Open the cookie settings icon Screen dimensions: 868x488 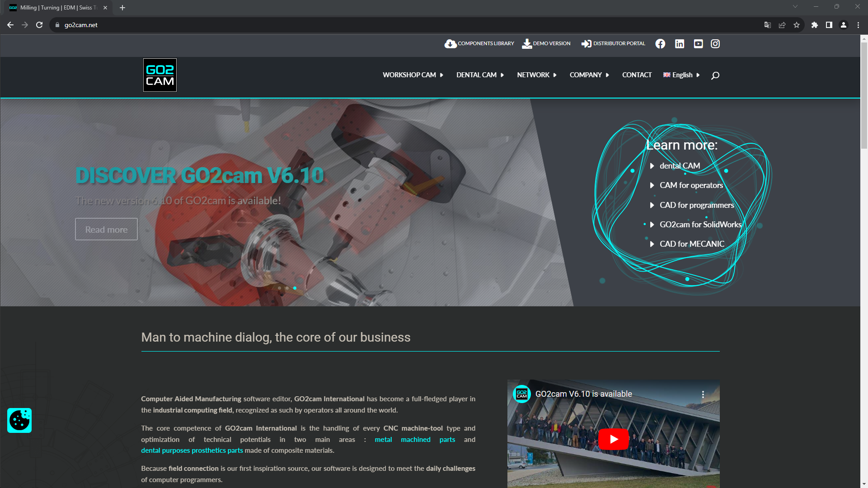pos(19,420)
